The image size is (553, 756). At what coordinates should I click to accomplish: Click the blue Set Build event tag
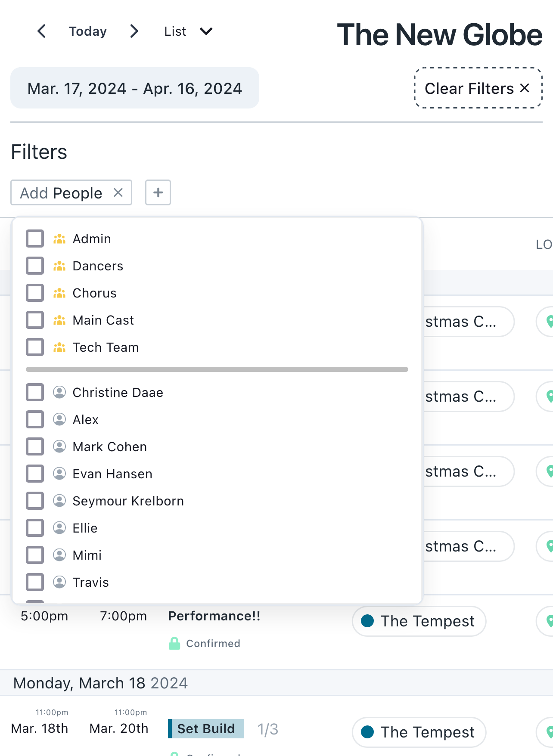206,728
